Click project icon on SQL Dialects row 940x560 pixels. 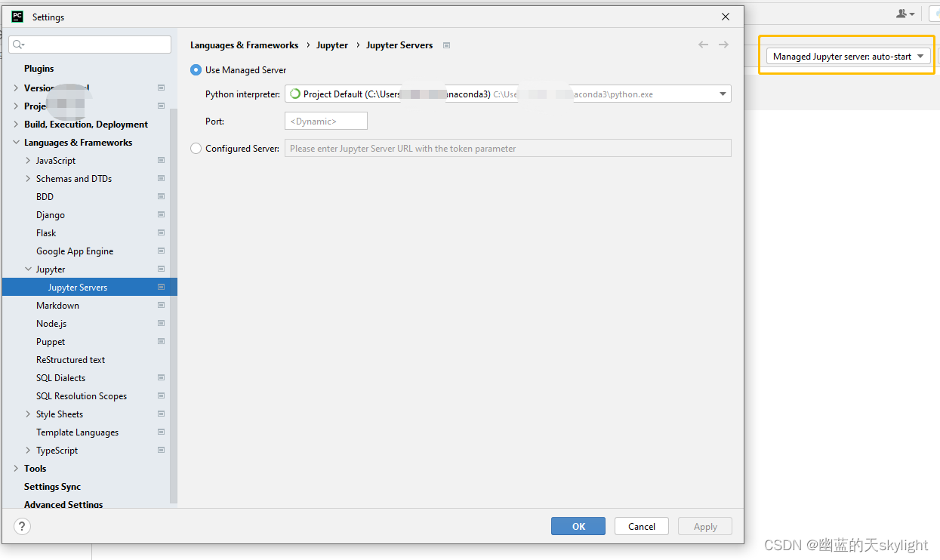[x=161, y=378]
